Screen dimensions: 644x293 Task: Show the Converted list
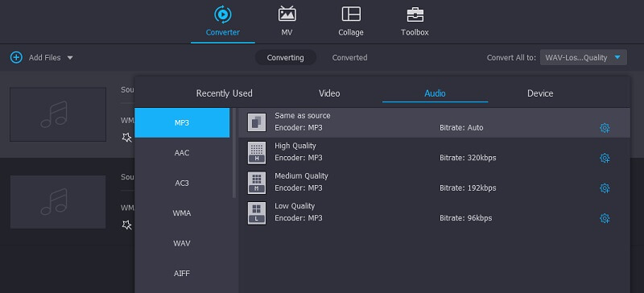pos(349,57)
